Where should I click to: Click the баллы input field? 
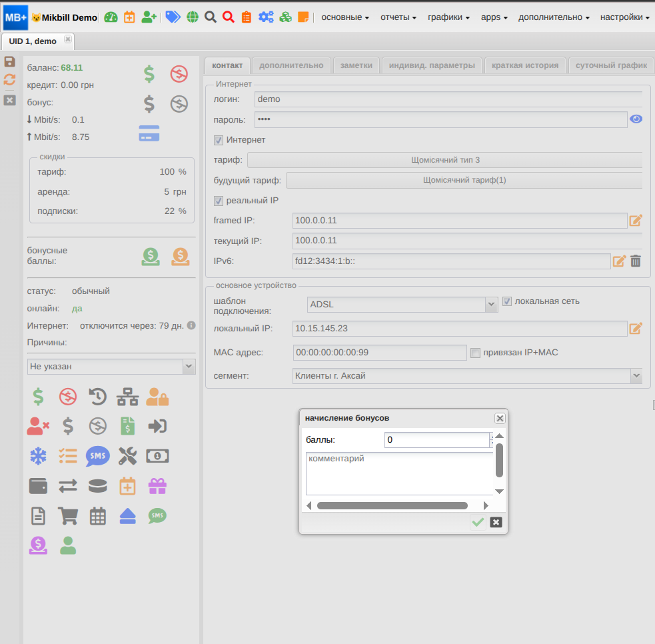tap(437, 439)
